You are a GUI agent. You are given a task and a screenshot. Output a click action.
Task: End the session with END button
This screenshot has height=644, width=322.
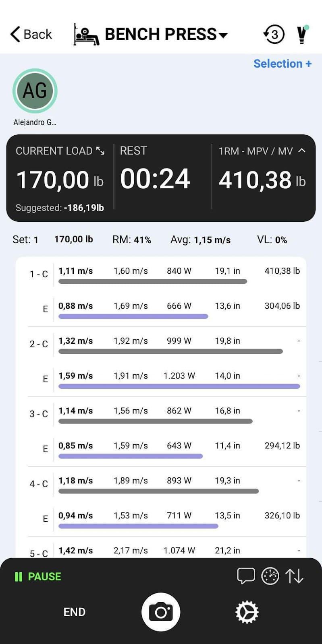pyautogui.click(x=75, y=612)
